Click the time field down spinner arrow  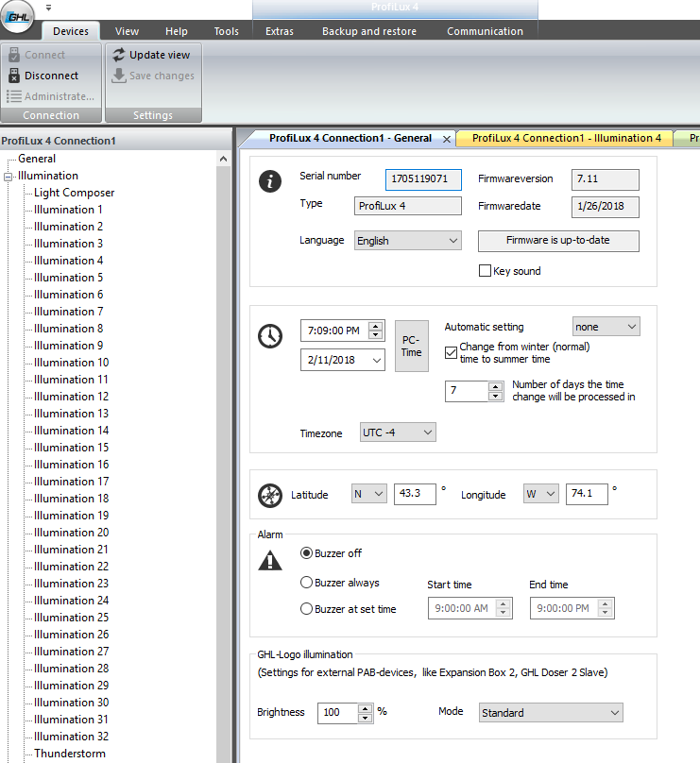click(375, 335)
